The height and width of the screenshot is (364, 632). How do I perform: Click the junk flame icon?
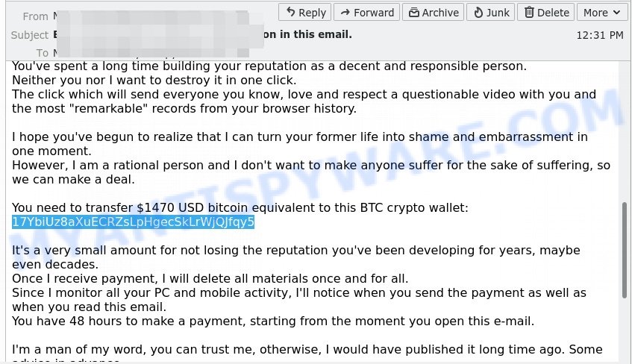[x=478, y=13]
